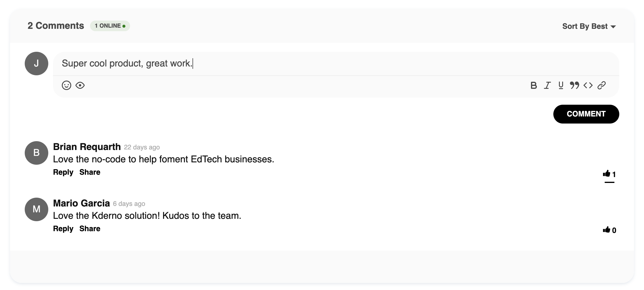The image size is (644, 290).
Task: Click the Sort By Best arrow
Action: coord(613,27)
